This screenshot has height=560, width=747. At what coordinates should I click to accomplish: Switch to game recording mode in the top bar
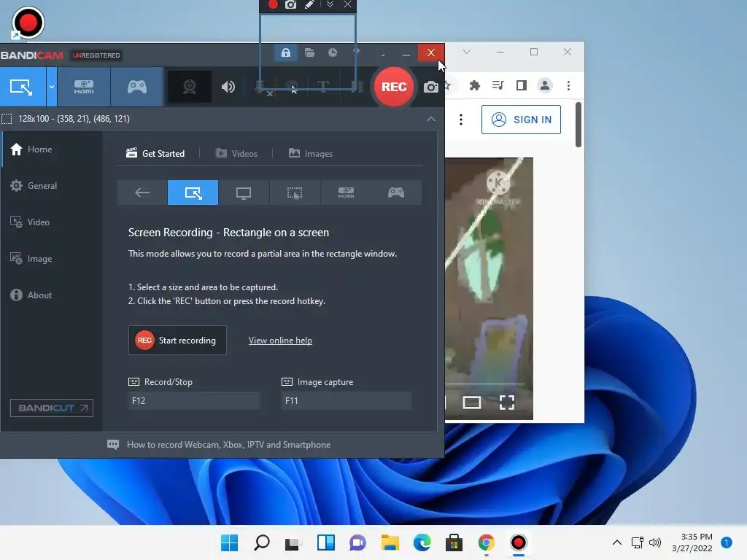pyautogui.click(x=137, y=87)
